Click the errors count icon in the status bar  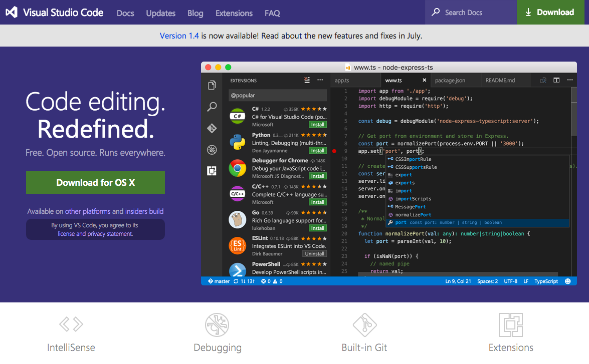[264, 281]
